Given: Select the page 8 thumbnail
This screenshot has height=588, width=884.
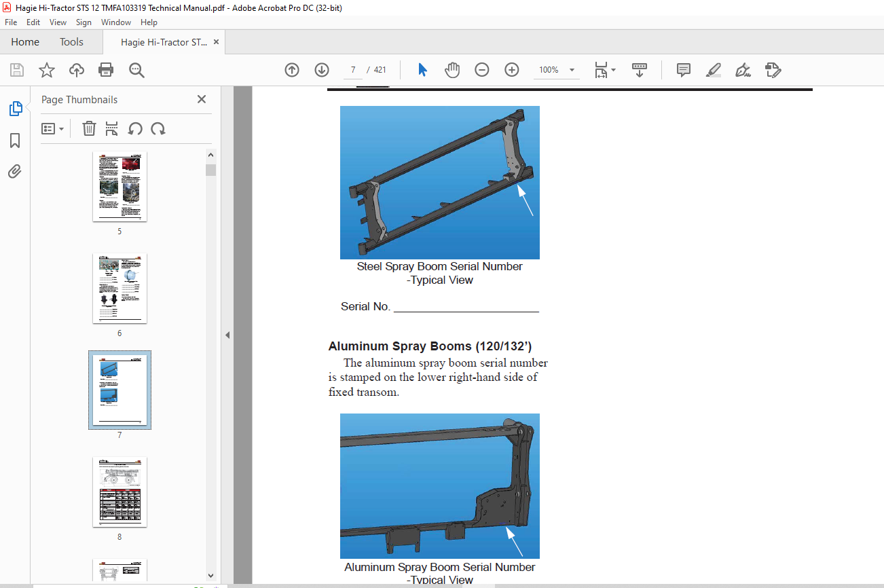Looking at the screenshot, I should (x=119, y=492).
